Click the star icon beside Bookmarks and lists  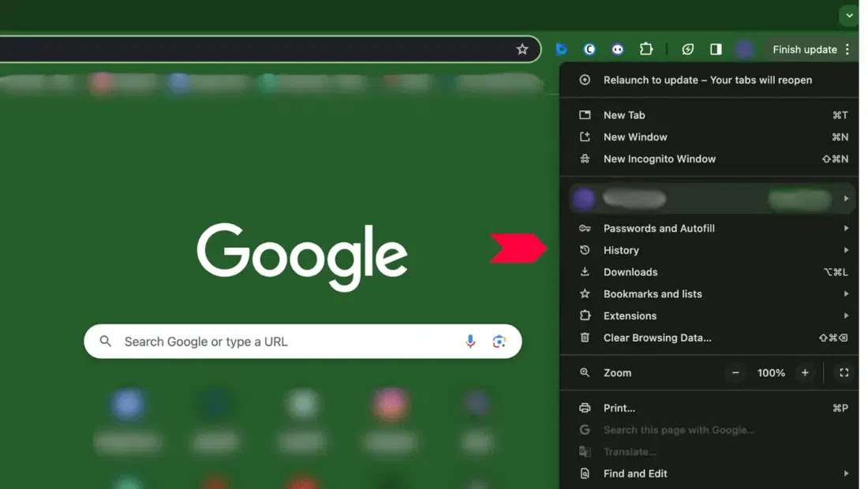(x=585, y=293)
